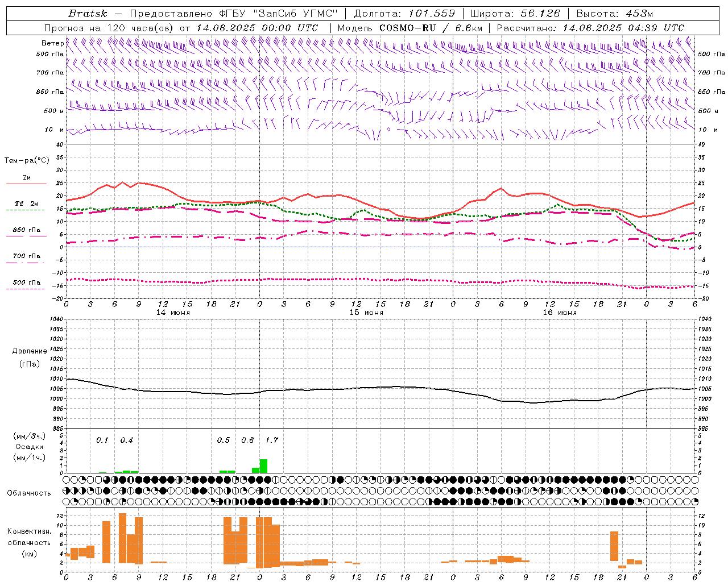The width and height of the screenshot is (728, 582).
Task: Select the 'Давление' pressure panel label
Action: tap(30, 351)
